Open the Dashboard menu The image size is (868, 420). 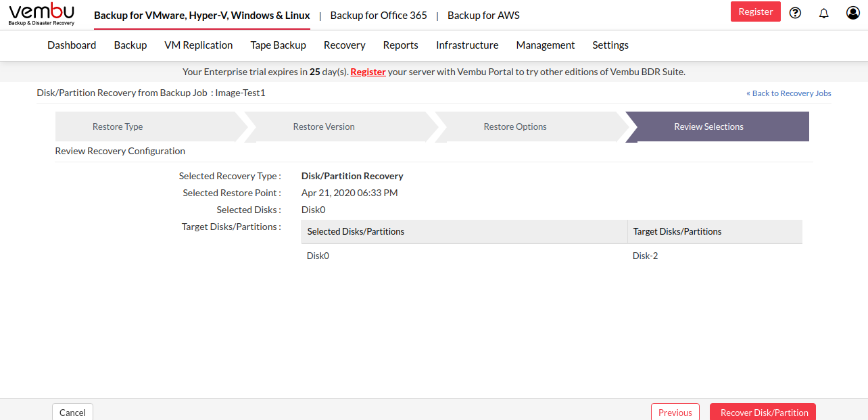(x=72, y=45)
